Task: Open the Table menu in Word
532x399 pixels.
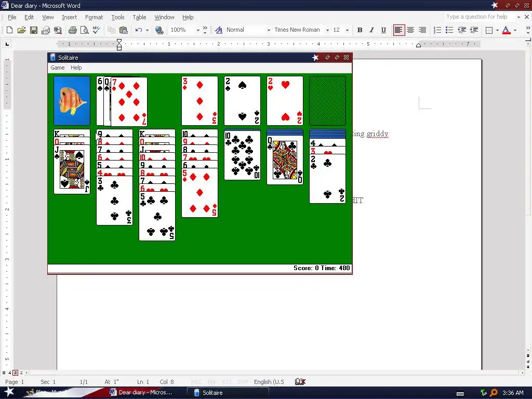Action: click(139, 17)
